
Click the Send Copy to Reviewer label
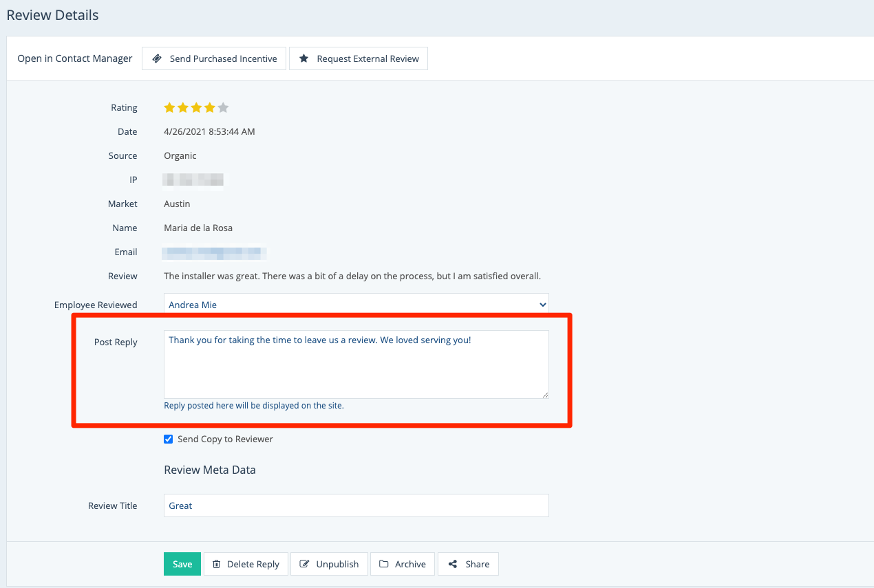coord(225,439)
